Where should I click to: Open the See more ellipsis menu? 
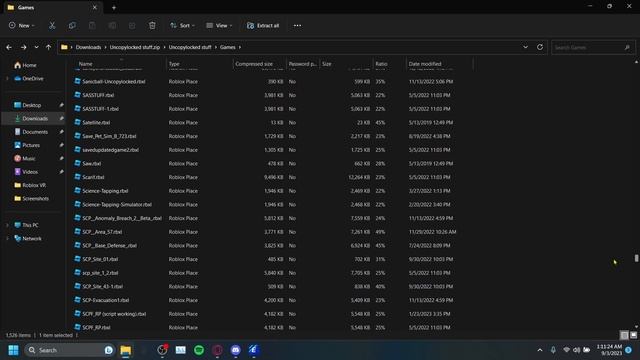pos(297,25)
